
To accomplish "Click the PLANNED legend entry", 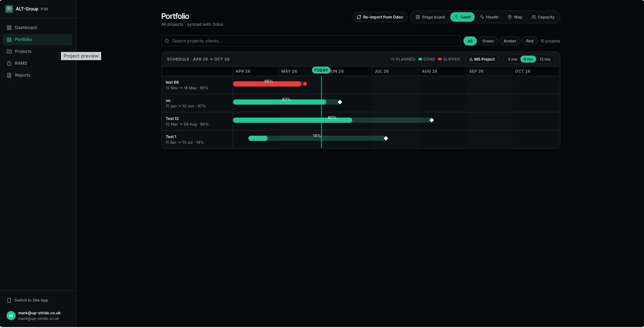I will tap(403, 59).
